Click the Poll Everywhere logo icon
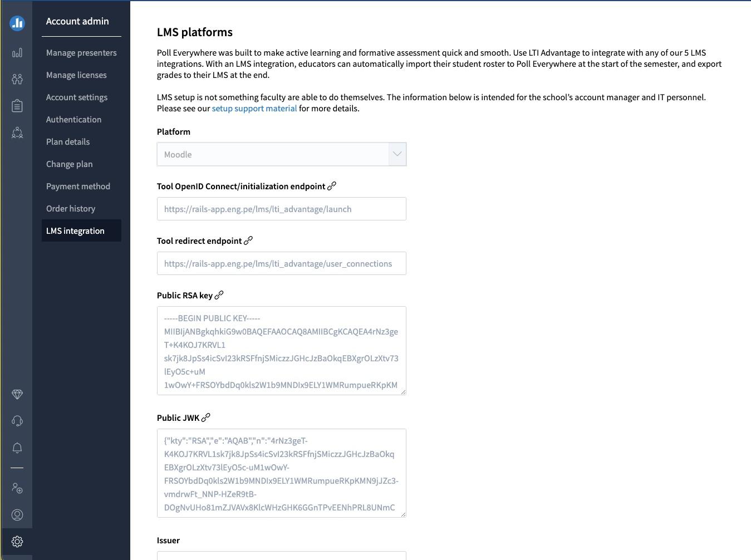 [17, 23]
